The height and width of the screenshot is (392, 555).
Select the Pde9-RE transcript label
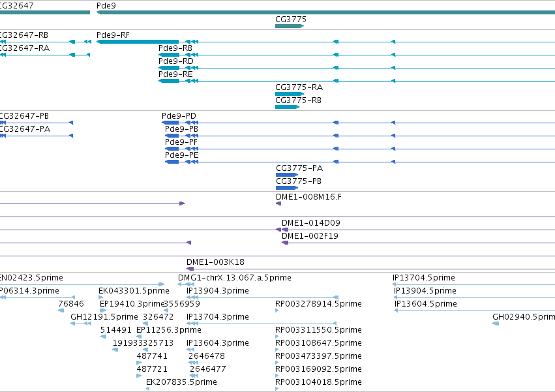(175, 74)
